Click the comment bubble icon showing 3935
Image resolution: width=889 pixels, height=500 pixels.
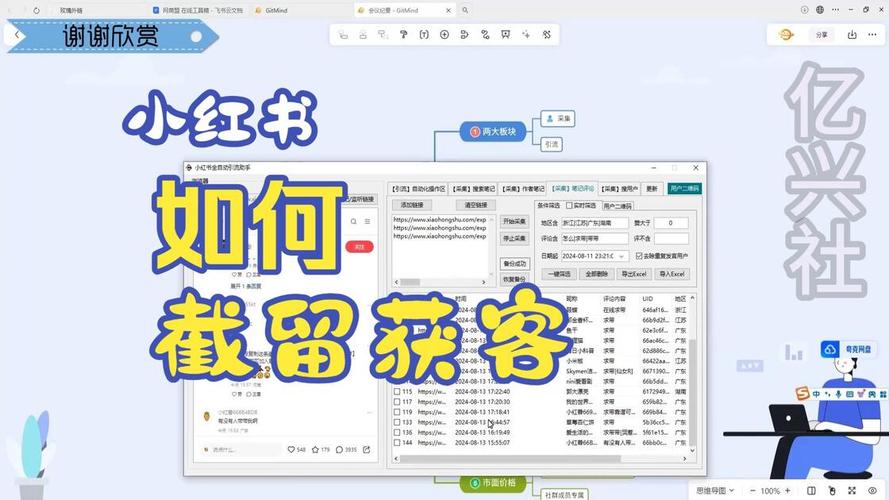(x=339, y=450)
